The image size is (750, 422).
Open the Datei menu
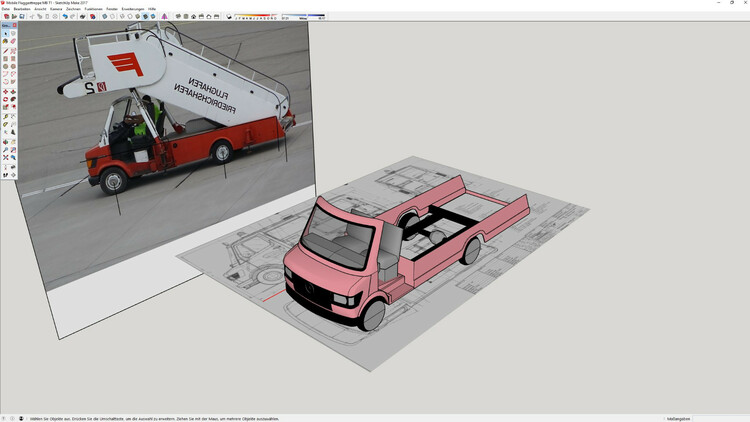point(6,8)
